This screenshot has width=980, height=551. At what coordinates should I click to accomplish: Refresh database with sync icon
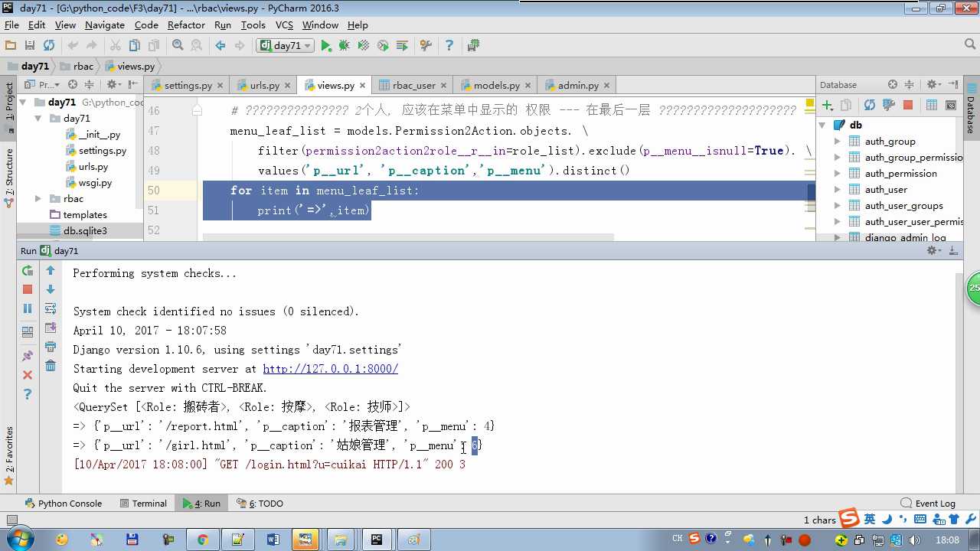pyautogui.click(x=869, y=105)
